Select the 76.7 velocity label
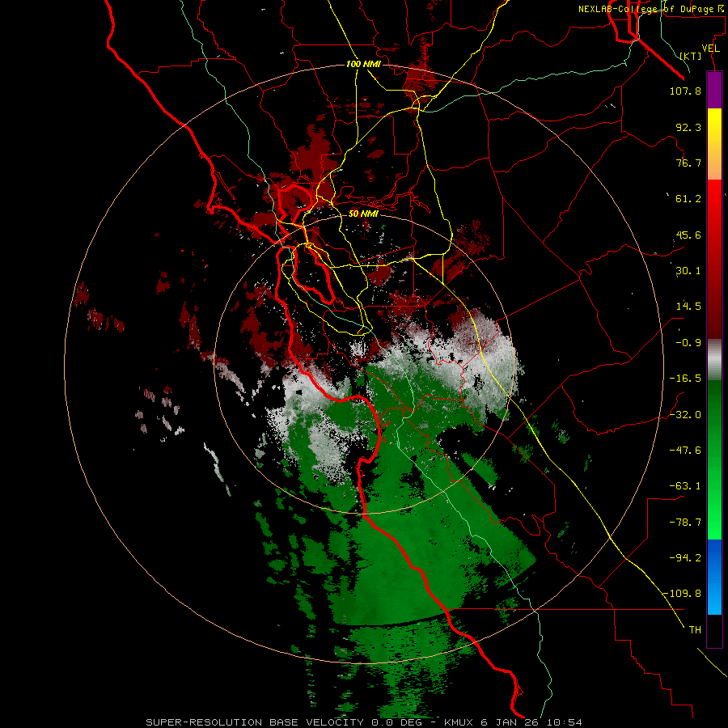Viewport: 728px width, 728px height. point(688,163)
